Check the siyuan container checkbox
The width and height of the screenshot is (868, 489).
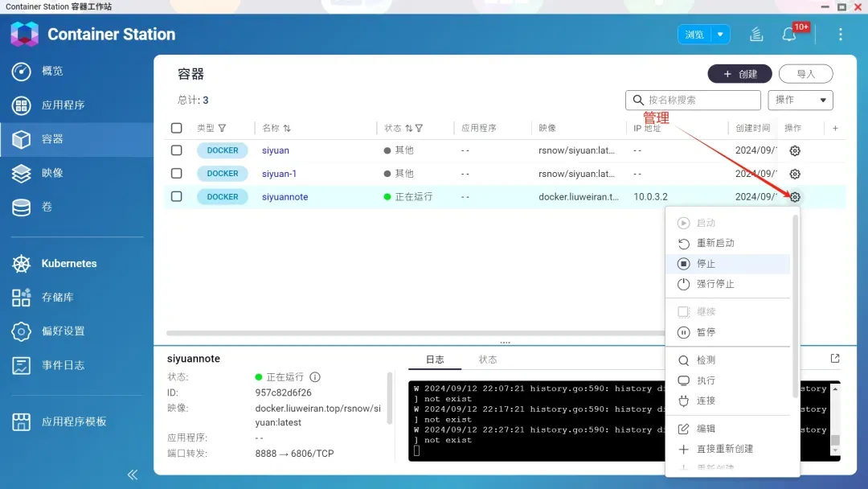coord(177,150)
